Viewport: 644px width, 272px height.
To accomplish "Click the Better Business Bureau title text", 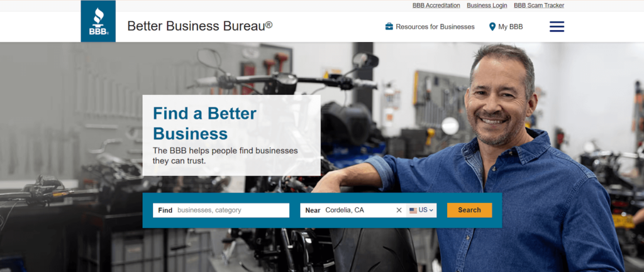I will pyautogui.click(x=199, y=26).
